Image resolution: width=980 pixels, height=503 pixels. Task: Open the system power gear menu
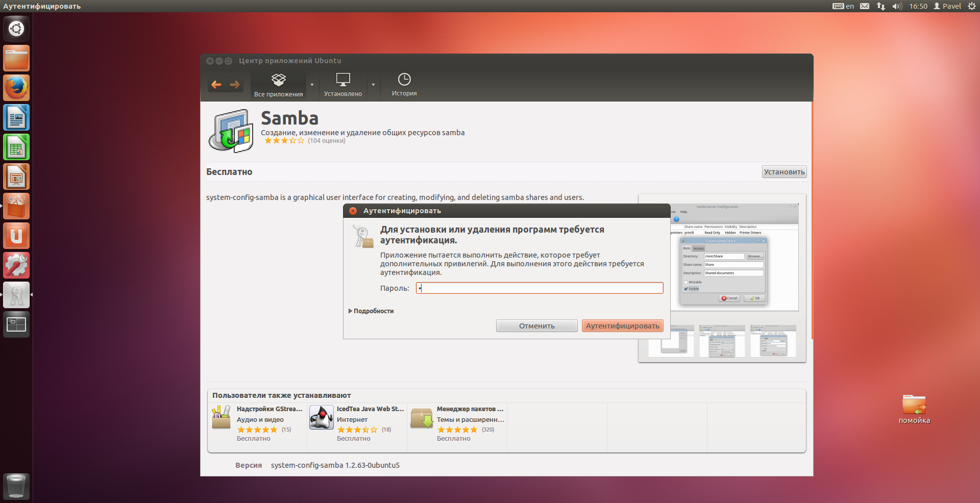click(972, 6)
